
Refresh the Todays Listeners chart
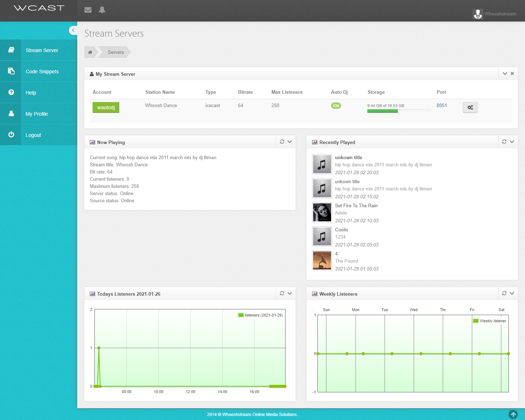click(x=282, y=294)
